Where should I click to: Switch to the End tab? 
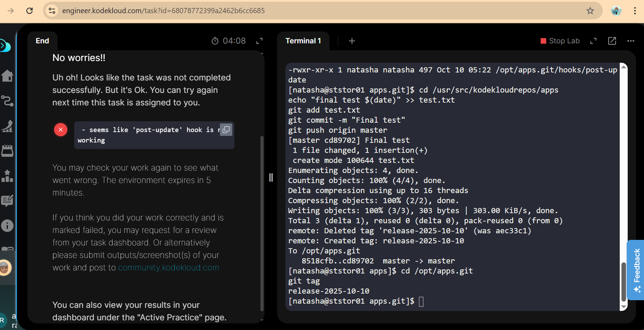[42, 41]
